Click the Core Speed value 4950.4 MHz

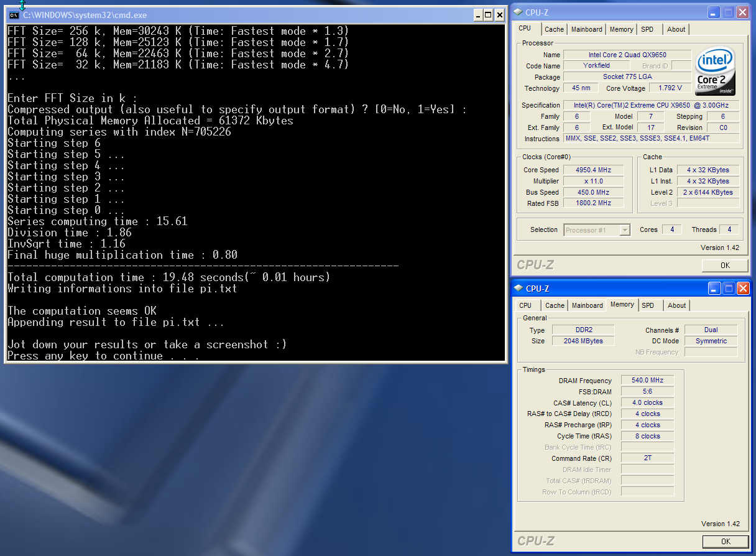point(593,170)
